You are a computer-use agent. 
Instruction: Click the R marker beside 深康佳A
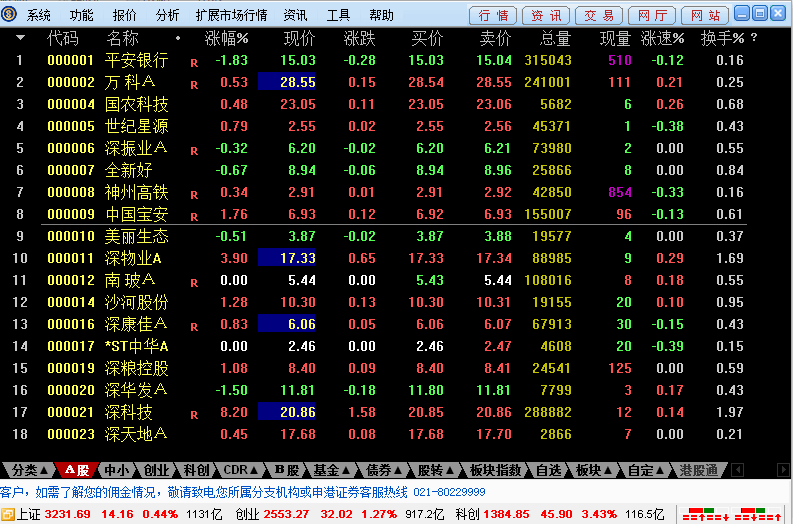click(194, 327)
